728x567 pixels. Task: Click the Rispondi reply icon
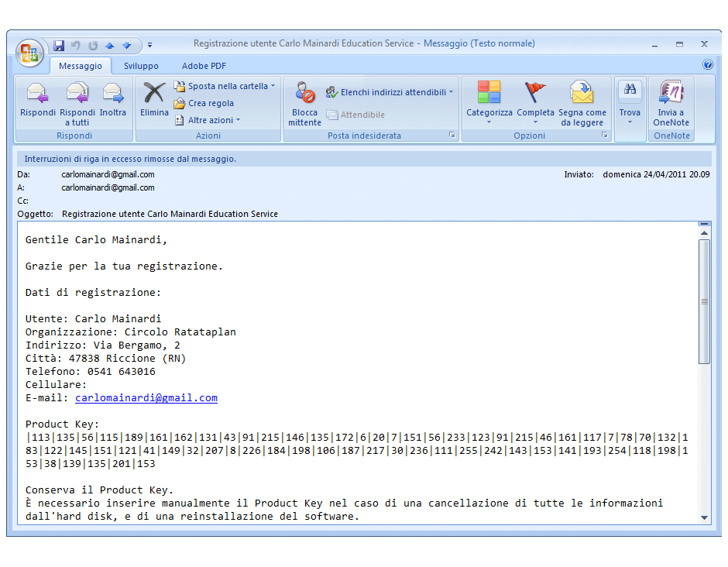click(x=37, y=92)
